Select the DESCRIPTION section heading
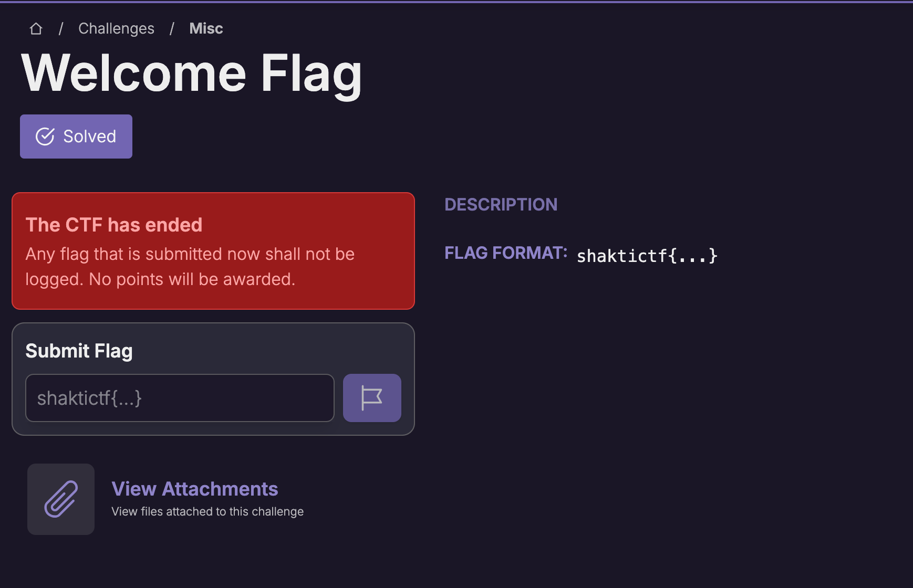Viewport: 913px width, 588px height. (501, 205)
